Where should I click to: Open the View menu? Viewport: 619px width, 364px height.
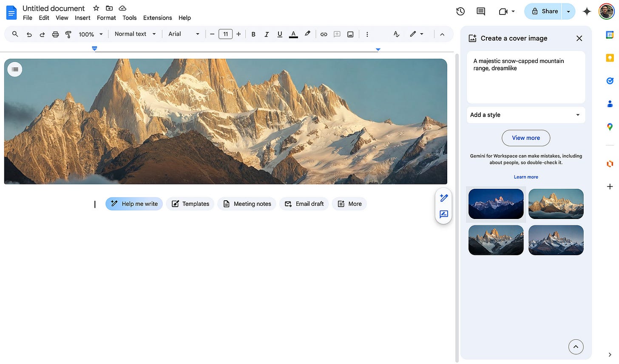(x=62, y=18)
